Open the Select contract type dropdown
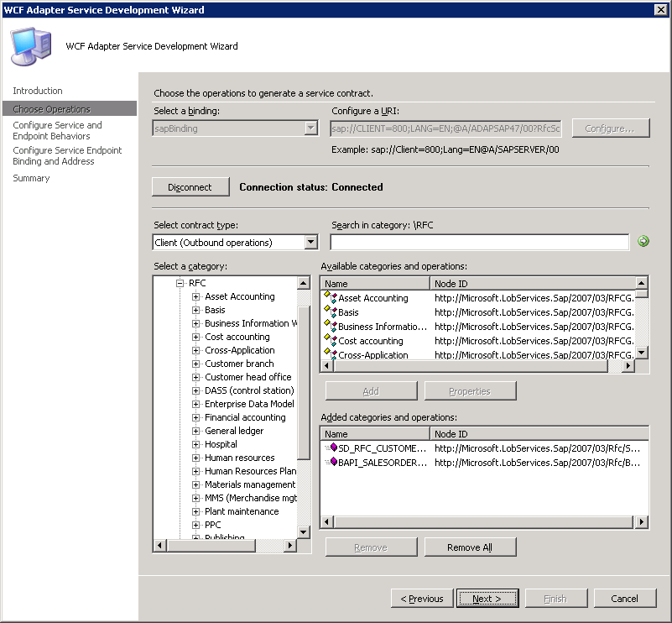Viewport: 672px width, 623px height. (x=311, y=243)
